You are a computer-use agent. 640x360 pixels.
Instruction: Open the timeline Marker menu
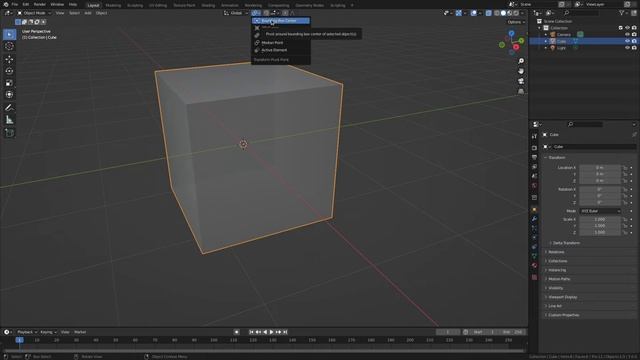[x=80, y=332]
